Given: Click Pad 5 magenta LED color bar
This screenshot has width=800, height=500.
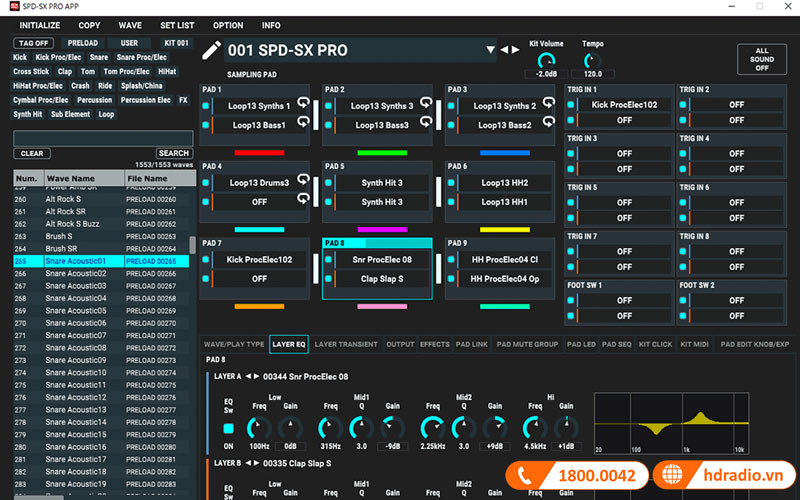Looking at the screenshot, I should (x=382, y=230).
